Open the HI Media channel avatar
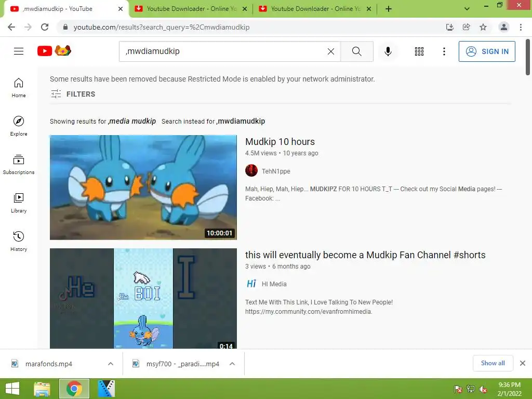 point(251,284)
